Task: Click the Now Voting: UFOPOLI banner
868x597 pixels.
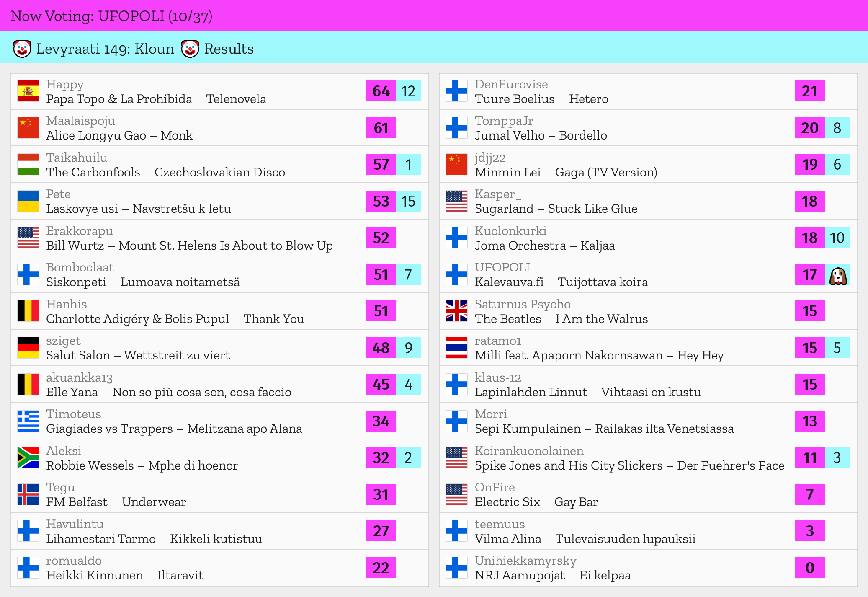Action: [x=111, y=16]
